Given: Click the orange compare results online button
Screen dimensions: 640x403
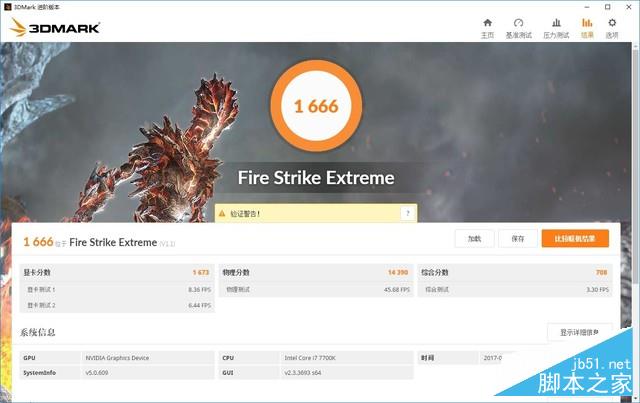Looking at the screenshot, I should pos(575,238).
